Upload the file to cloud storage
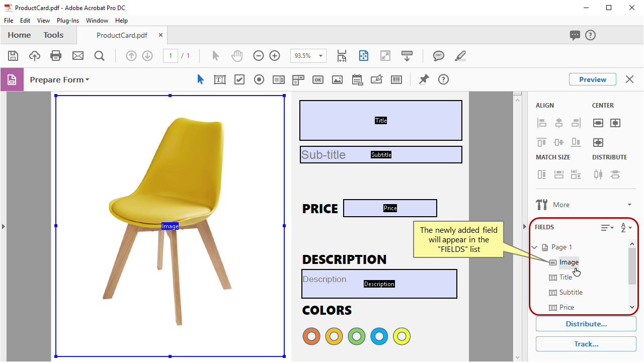Image resolution: width=644 pixels, height=362 pixels. (x=34, y=56)
